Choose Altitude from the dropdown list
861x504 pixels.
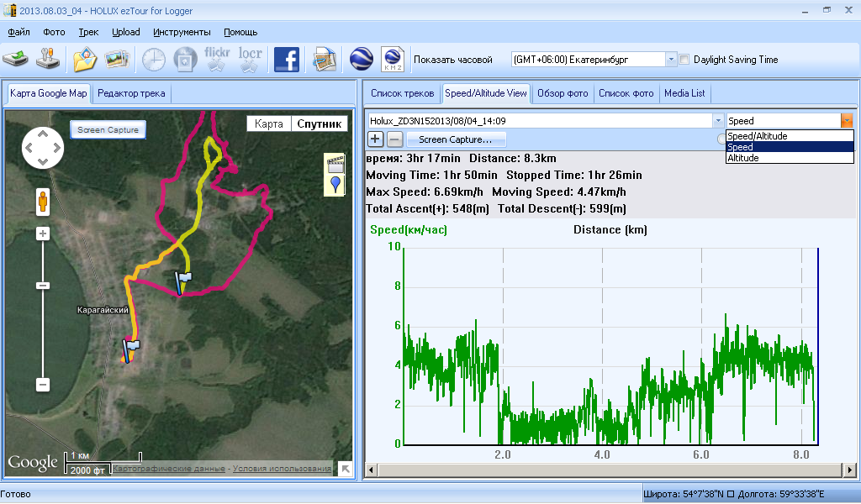coord(790,158)
